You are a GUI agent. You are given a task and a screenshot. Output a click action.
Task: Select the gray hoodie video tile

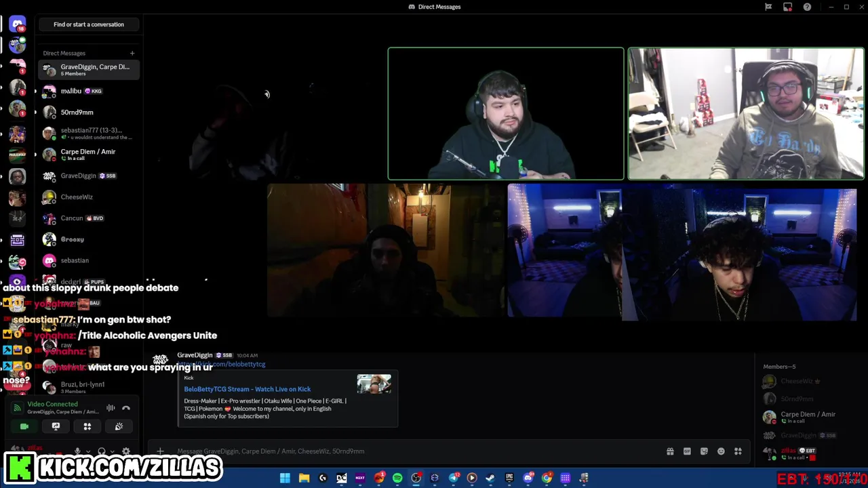[x=746, y=113]
